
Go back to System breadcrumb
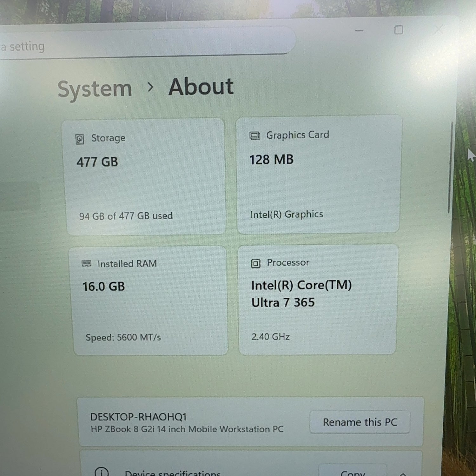pyautogui.click(x=95, y=89)
